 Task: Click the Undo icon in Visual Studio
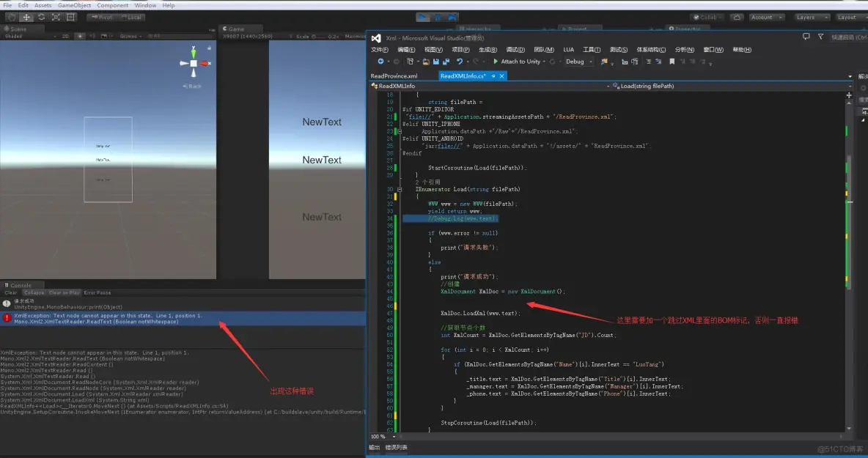click(460, 62)
